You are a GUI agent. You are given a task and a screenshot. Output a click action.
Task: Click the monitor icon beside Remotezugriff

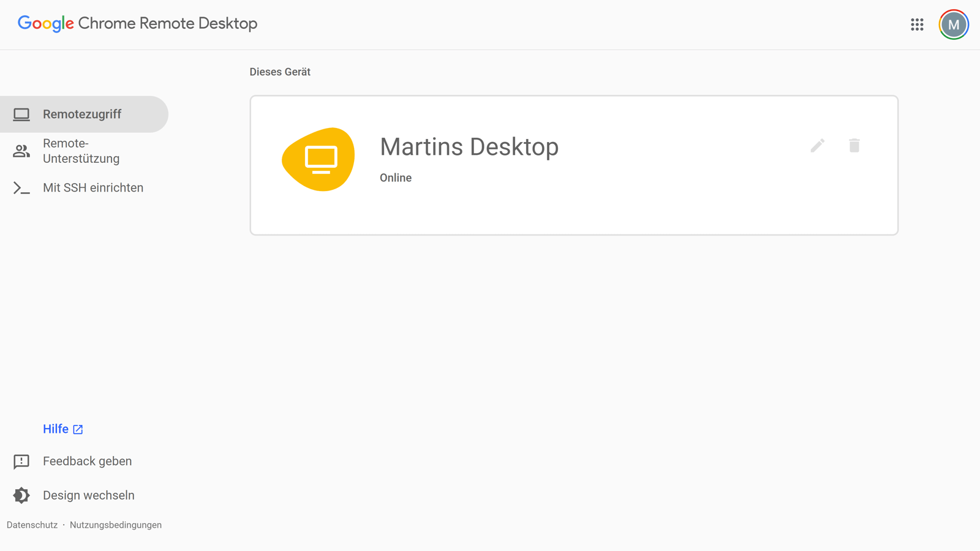coord(22,114)
